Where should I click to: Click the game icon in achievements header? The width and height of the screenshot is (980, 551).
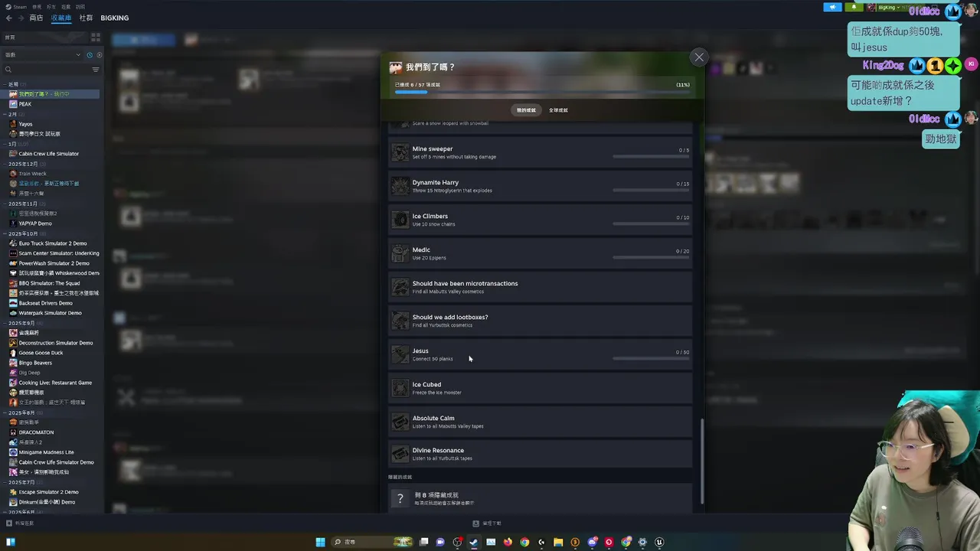[x=396, y=67]
